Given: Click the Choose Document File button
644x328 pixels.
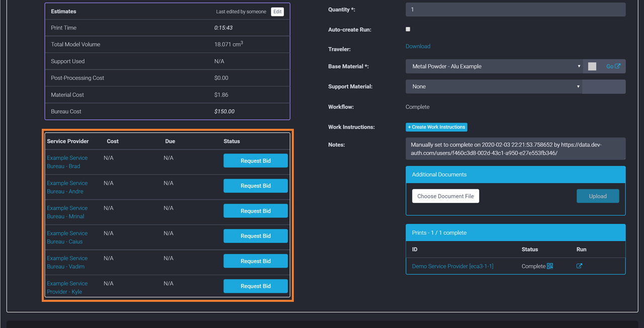Looking at the screenshot, I should click(445, 196).
